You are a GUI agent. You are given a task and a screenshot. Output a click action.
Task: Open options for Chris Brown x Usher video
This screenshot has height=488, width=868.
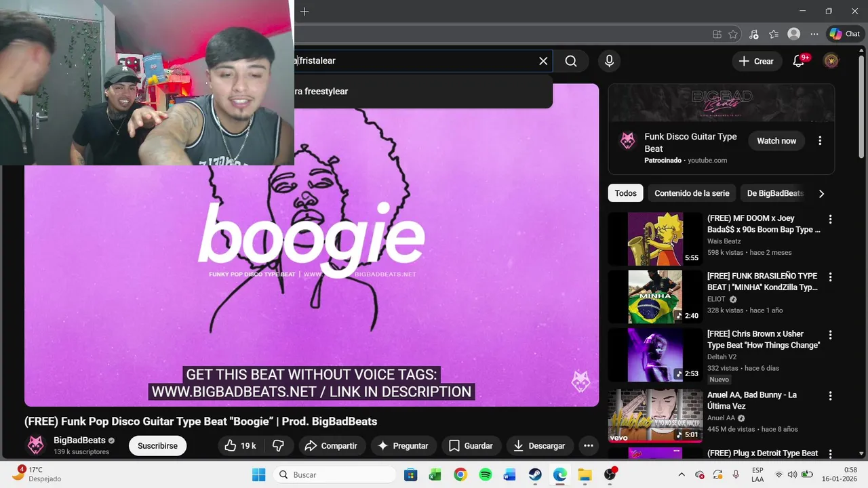click(x=830, y=334)
